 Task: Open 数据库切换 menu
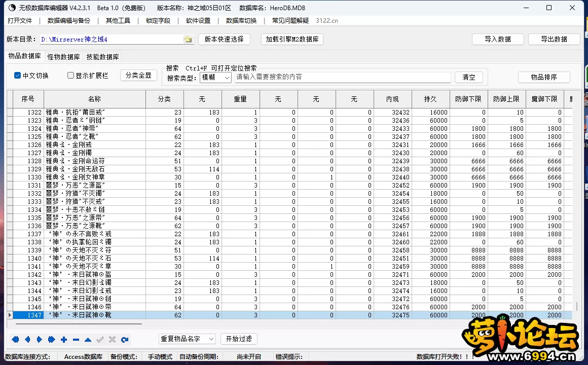241,21
